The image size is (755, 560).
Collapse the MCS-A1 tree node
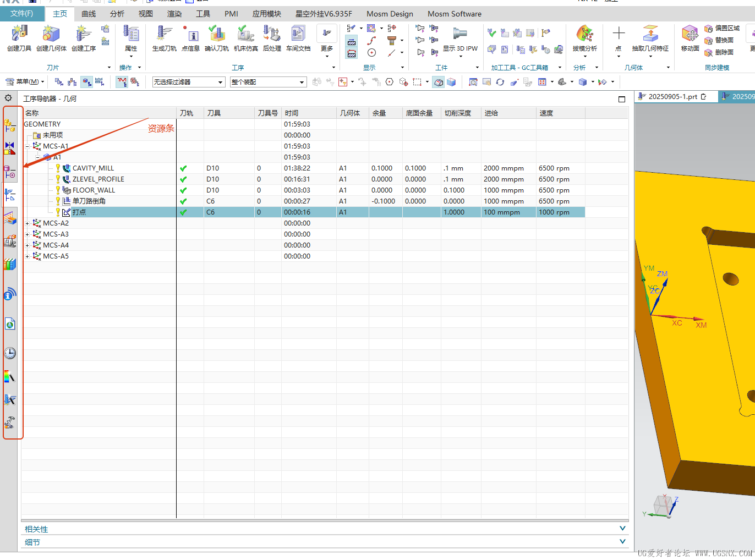[27, 146]
